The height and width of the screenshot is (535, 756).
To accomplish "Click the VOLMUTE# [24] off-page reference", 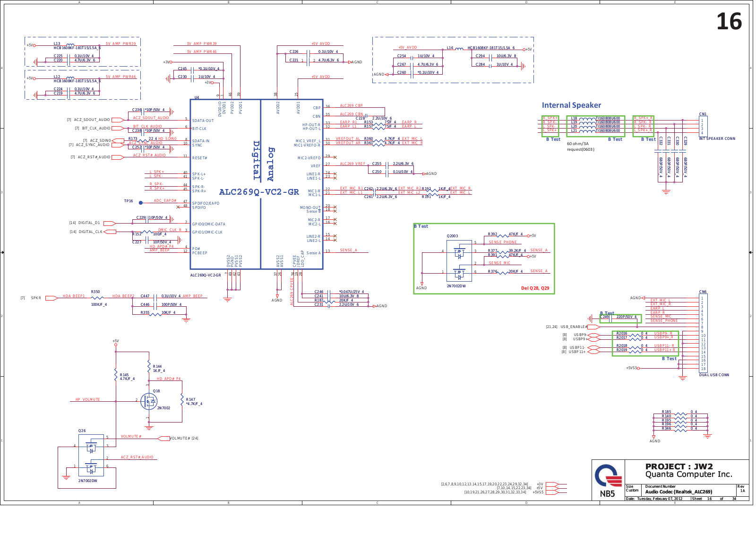I will (x=184, y=439).
